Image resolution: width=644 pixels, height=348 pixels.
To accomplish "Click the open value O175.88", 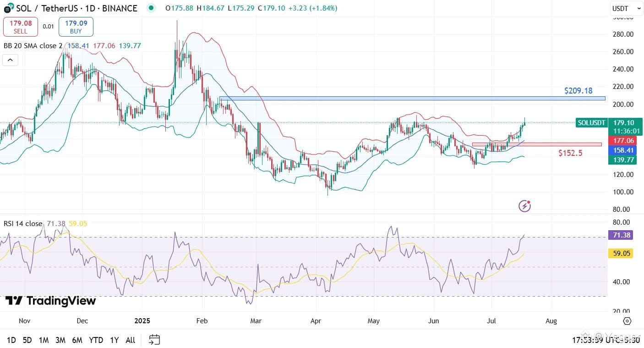I will 180,8.
